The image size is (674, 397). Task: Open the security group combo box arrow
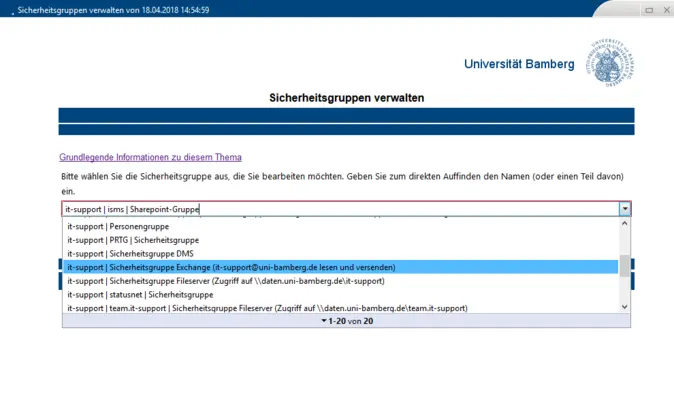click(625, 209)
